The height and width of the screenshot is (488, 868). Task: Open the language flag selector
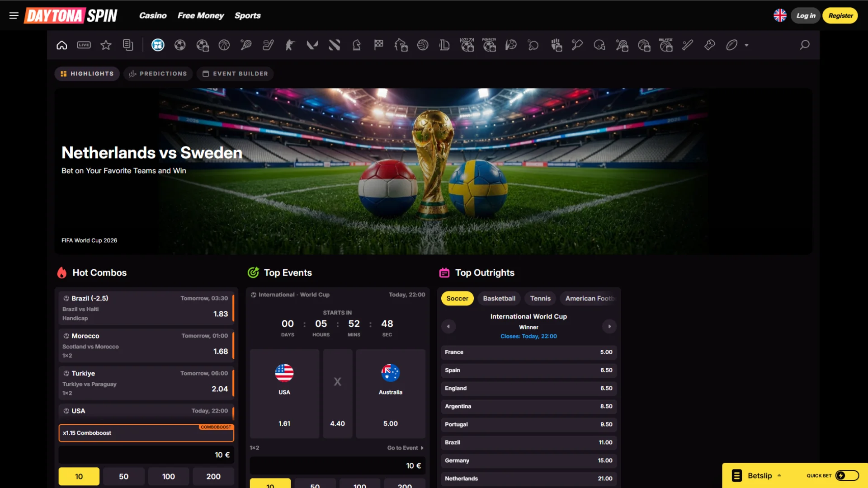780,15
